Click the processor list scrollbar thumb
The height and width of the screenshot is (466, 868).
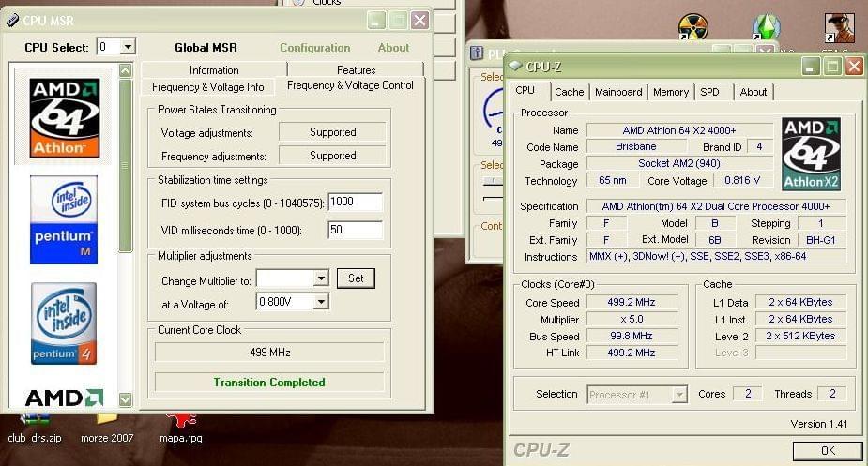(126, 165)
